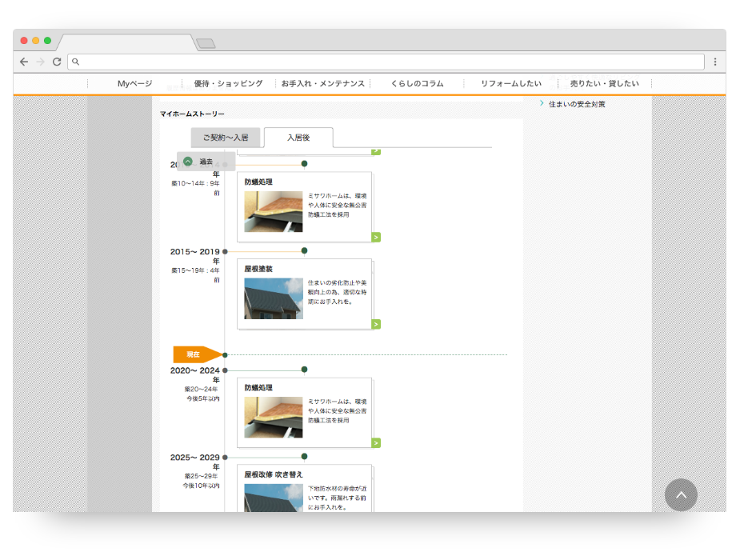Click the 屋根改修 吹き替え roof thumbnail

coord(273,498)
